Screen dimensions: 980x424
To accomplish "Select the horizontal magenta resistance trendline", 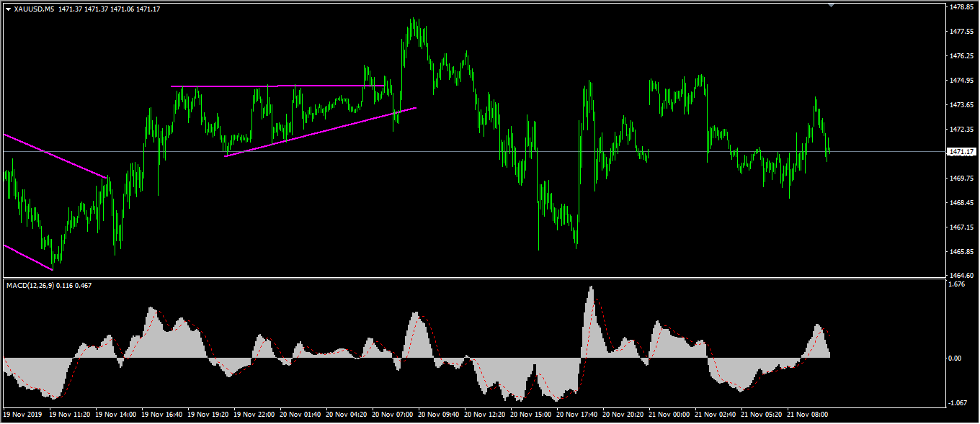I will [278, 86].
